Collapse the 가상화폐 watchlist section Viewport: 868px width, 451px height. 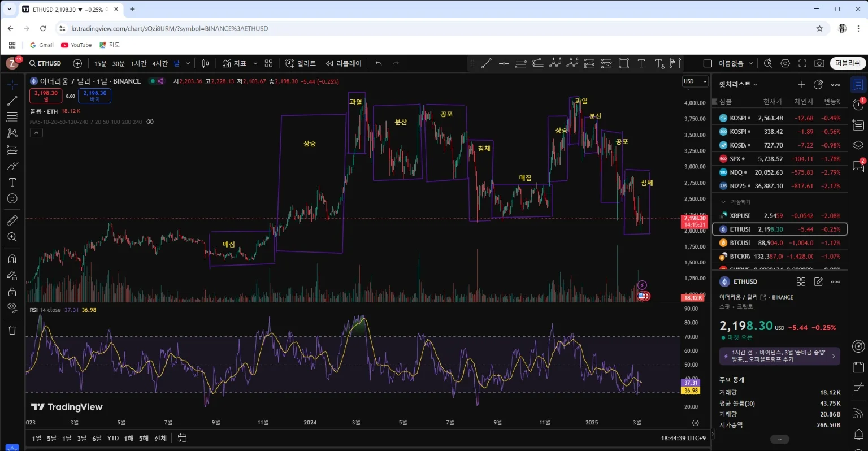click(723, 202)
